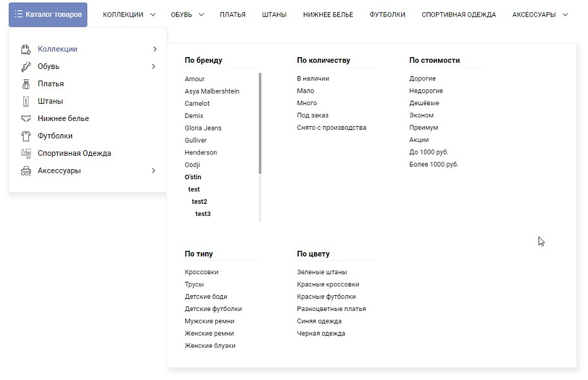The width and height of the screenshot is (588, 380).
Task: Click the dress icon beside Платья
Action: 26,84
